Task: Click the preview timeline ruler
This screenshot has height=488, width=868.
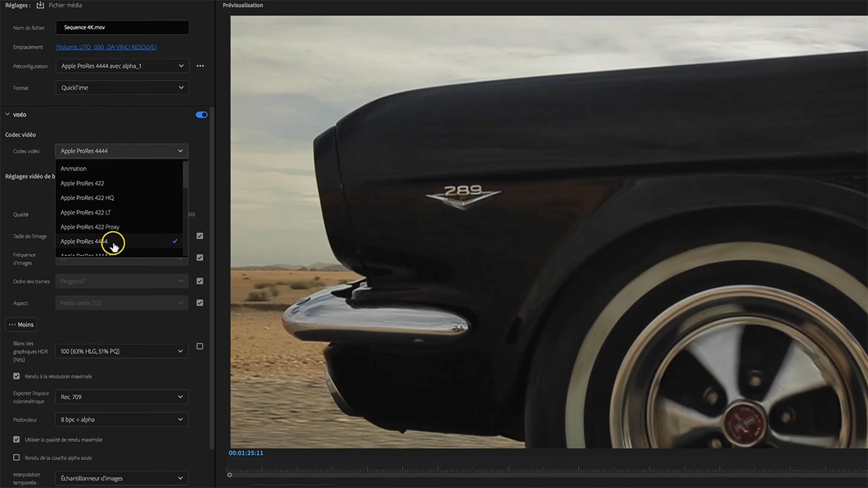Action: (x=547, y=470)
